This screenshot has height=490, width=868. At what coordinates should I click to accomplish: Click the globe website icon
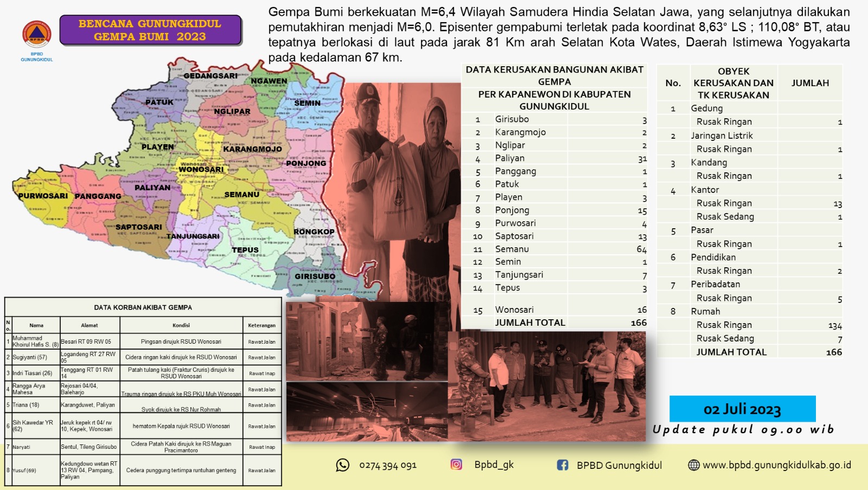[694, 465]
